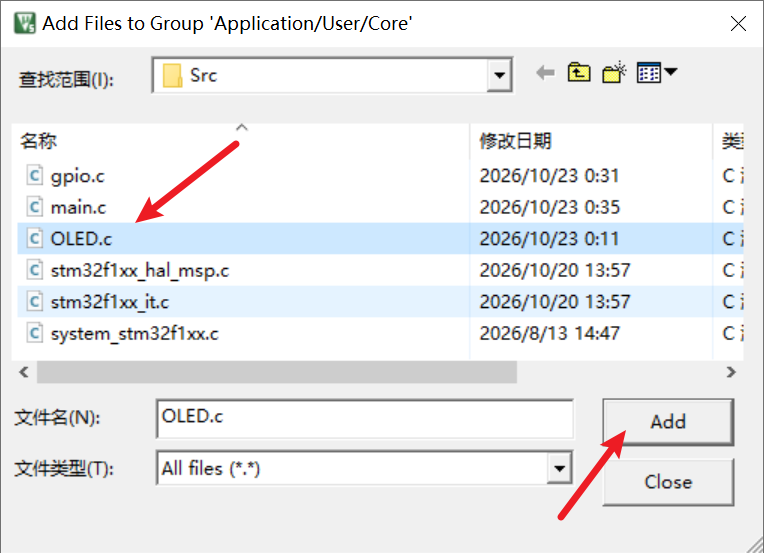Sort by 名称 column header
This screenshot has width=764, height=553.
(241, 141)
